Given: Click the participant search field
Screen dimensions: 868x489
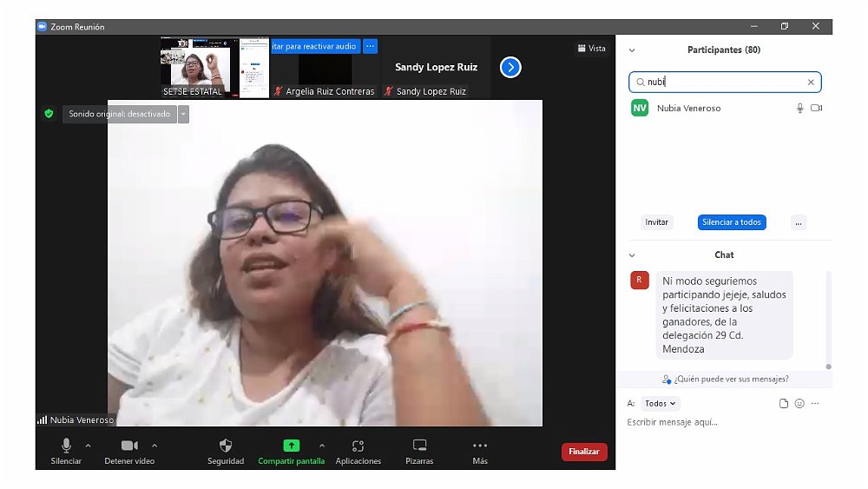Looking at the screenshot, I should [725, 82].
